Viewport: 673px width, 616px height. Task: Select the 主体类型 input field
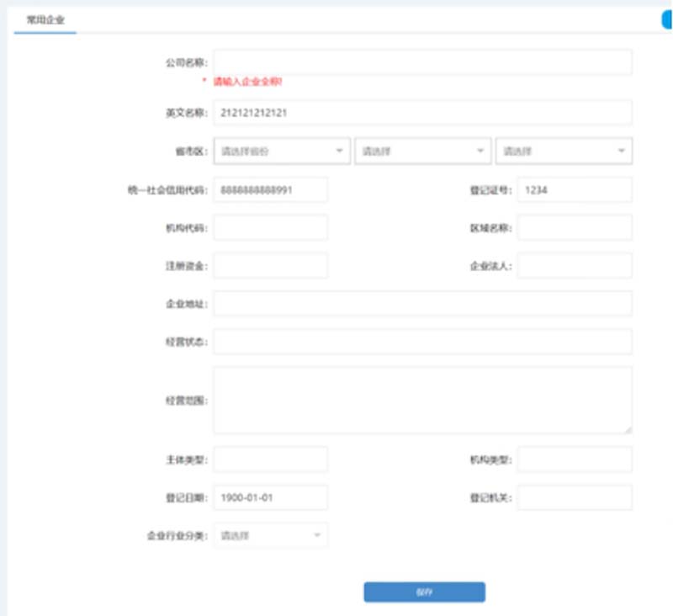[271, 459]
